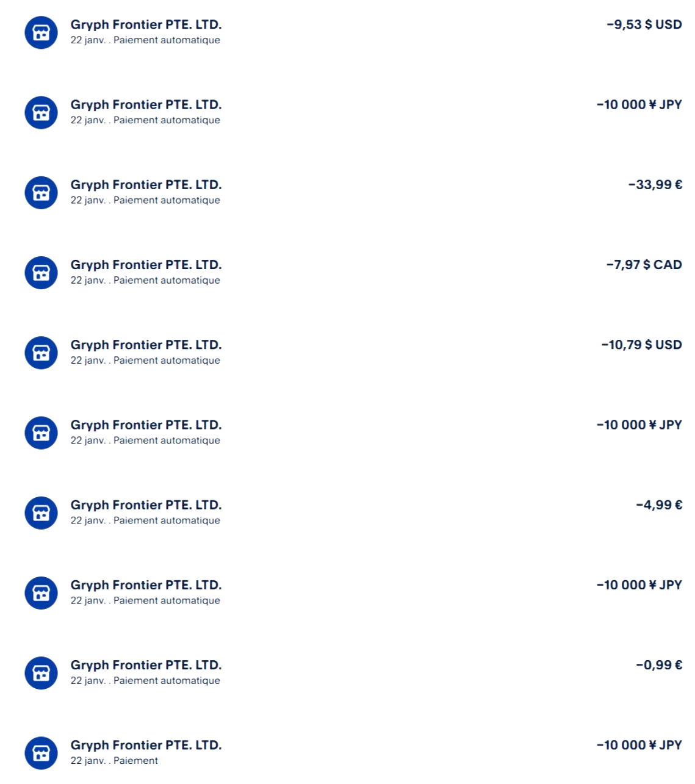
Task: Click the −10,79 $ USD amount
Action: click(641, 345)
